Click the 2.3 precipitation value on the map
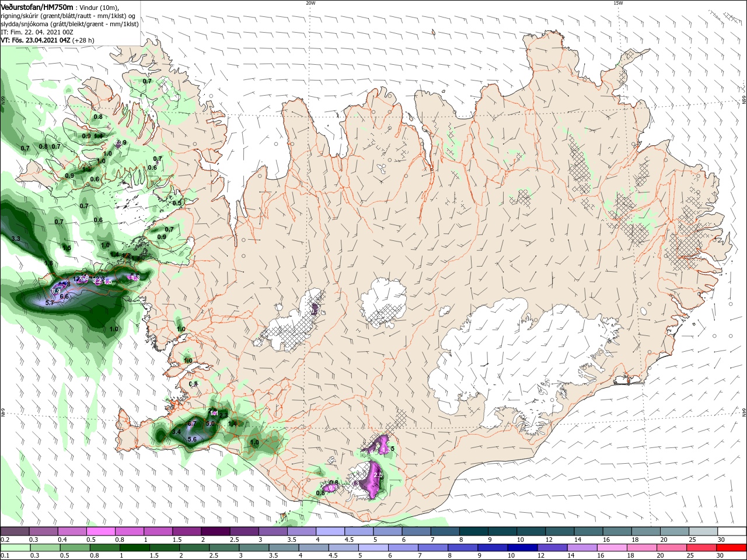Image resolution: width=747 pixels, height=560 pixels. (x=224, y=415)
